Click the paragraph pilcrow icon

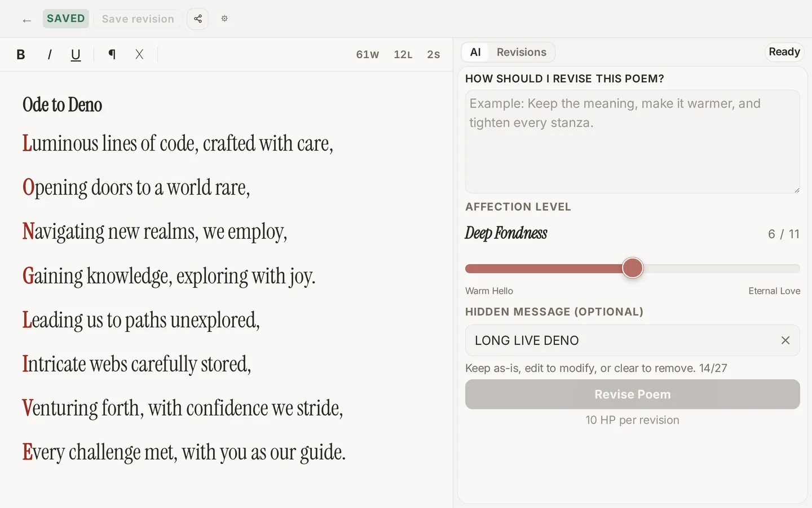coord(112,54)
